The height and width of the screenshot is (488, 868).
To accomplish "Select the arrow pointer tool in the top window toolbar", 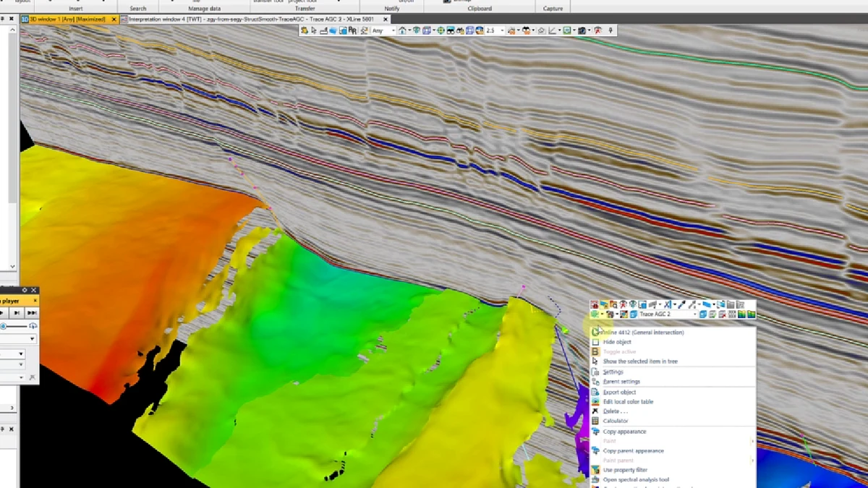I will pos(314,31).
